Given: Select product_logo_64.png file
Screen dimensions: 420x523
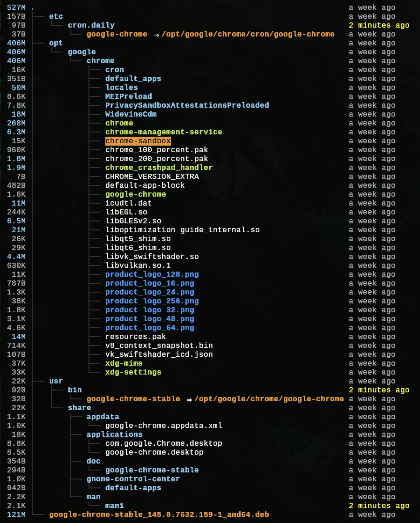Looking at the screenshot, I should coord(149,328).
